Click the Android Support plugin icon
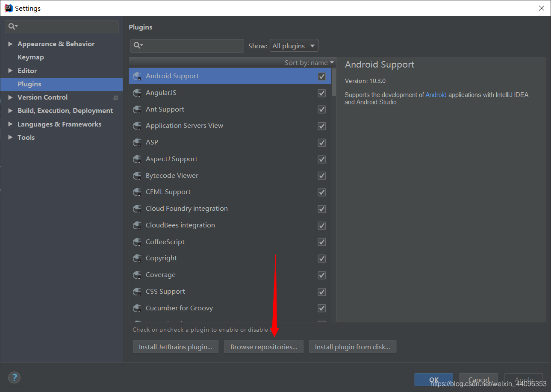The width and height of the screenshot is (551, 392). click(x=137, y=76)
